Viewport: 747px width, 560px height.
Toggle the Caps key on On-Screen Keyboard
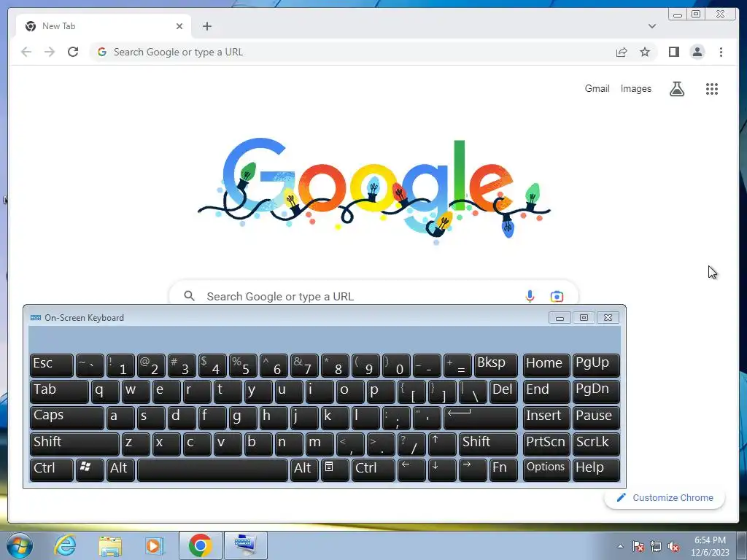(66, 418)
